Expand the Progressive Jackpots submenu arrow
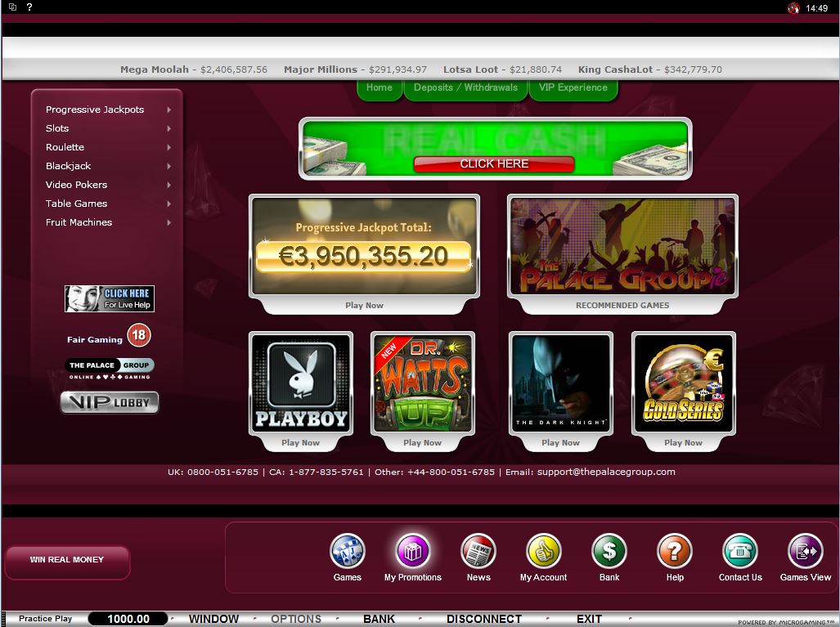The height and width of the screenshot is (627, 840). click(168, 110)
